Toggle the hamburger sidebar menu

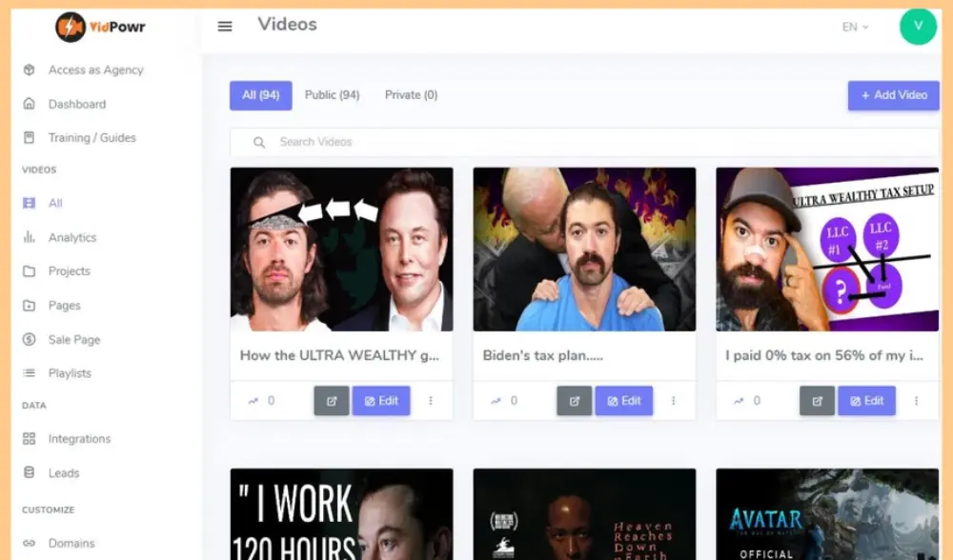tap(225, 26)
